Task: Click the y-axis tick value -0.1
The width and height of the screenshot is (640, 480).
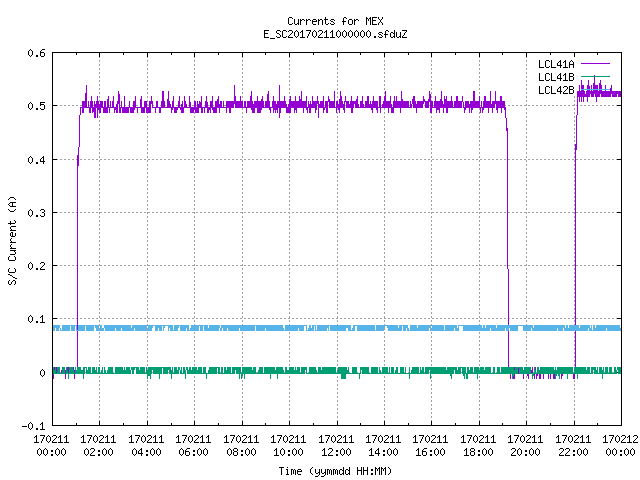Action: tap(33, 426)
